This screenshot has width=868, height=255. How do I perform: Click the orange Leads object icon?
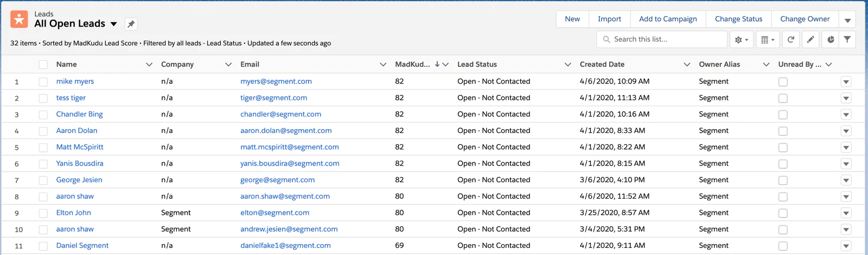tap(19, 19)
